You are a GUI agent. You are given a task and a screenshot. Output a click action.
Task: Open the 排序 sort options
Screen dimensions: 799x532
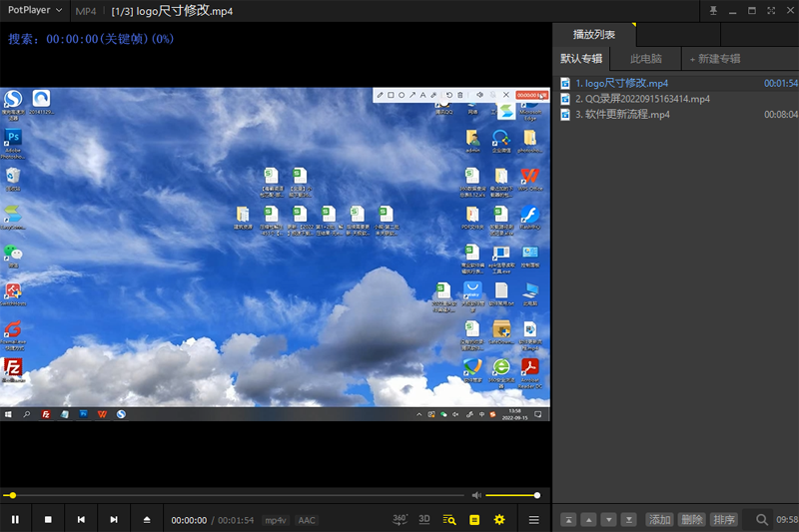pos(723,519)
